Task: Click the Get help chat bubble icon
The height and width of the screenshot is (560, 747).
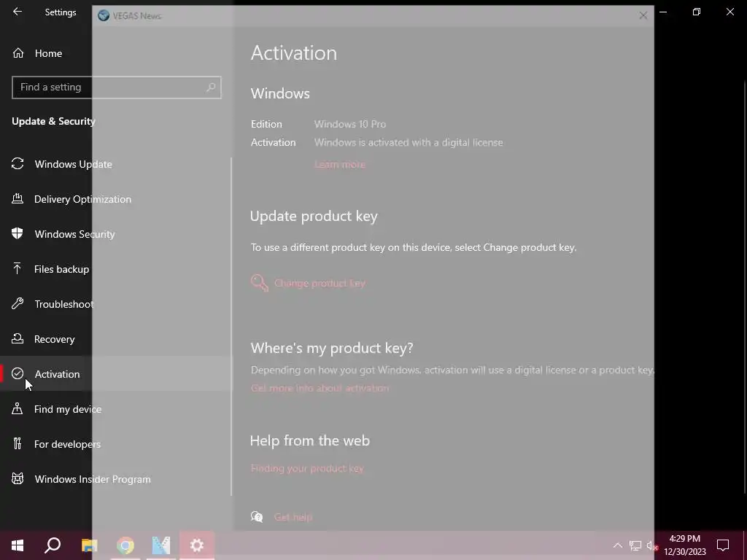Action: (257, 517)
